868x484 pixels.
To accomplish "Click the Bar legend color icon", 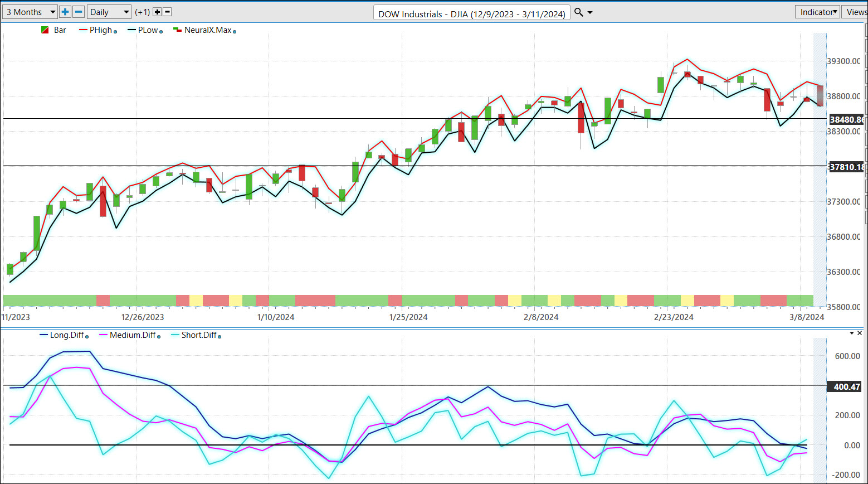I will [45, 30].
